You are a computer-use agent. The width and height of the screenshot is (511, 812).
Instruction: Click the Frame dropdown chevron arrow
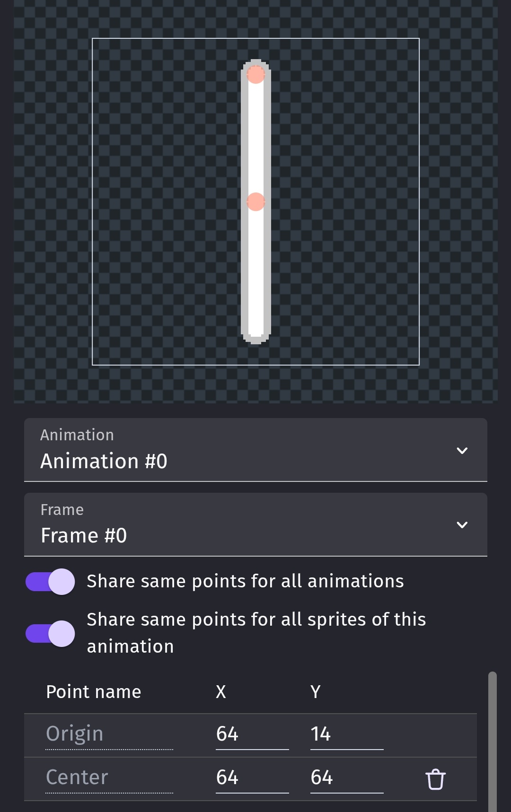[462, 525]
